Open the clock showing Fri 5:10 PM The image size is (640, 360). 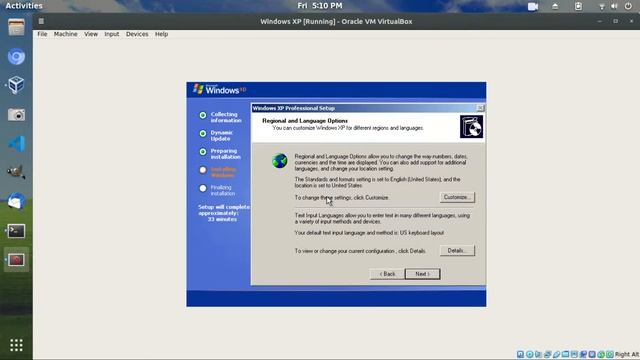point(320,6)
